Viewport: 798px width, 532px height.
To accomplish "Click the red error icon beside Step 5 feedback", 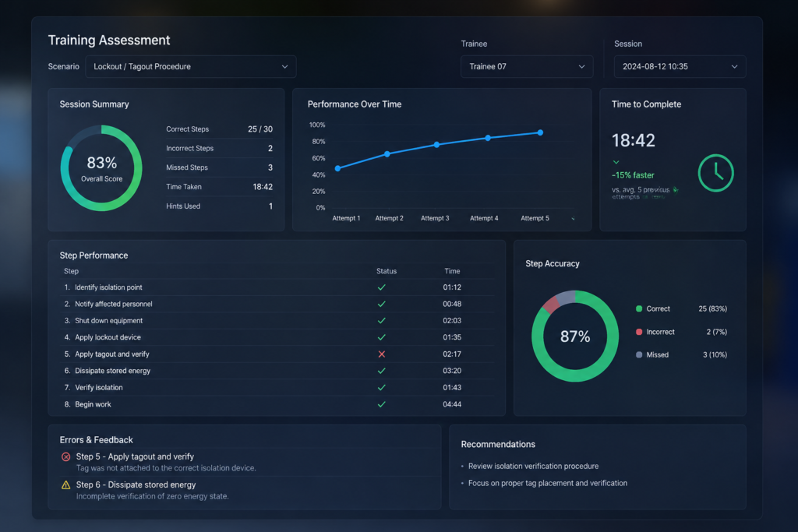I will tap(66, 456).
